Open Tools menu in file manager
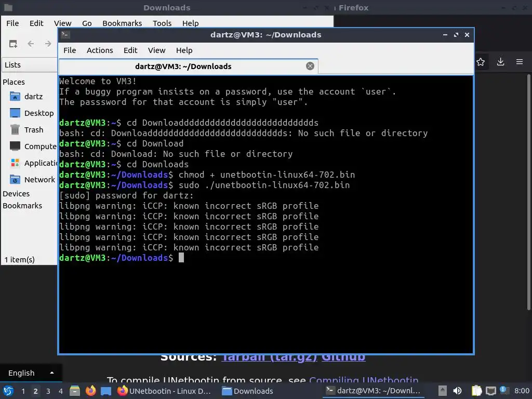The image size is (532, 399). click(162, 23)
